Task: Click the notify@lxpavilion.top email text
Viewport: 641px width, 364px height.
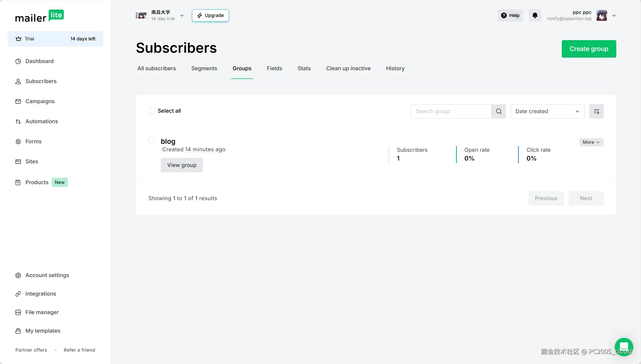Action: [x=569, y=19]
